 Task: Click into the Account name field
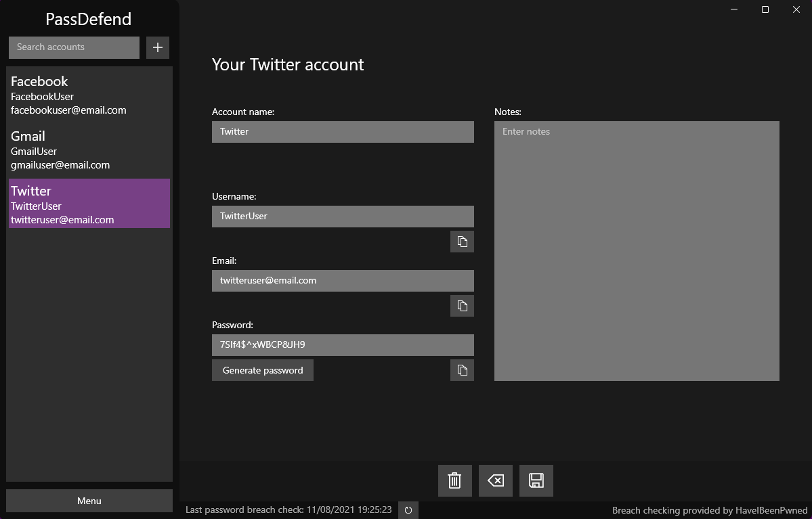click(x=343, y=132)
